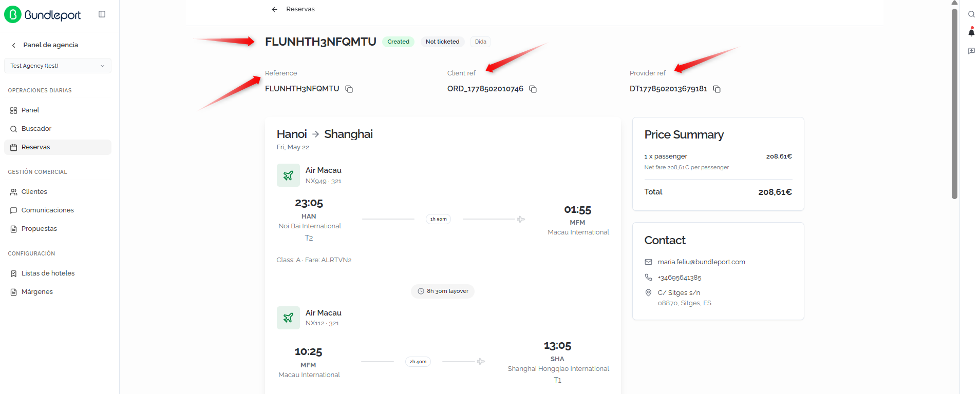Click phone number +34695641385

tap(679, 278)
